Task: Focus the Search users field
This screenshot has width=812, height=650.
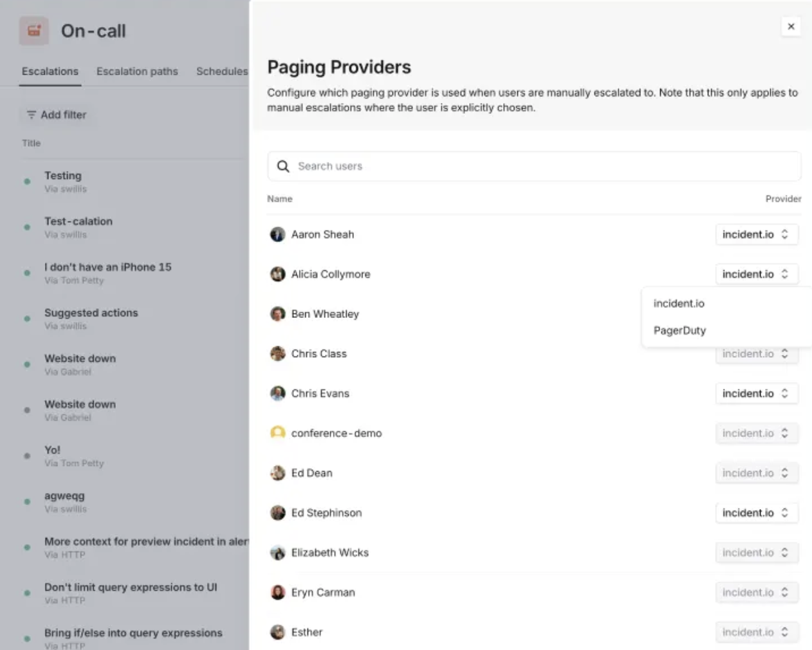Action: tap(540, 167)
